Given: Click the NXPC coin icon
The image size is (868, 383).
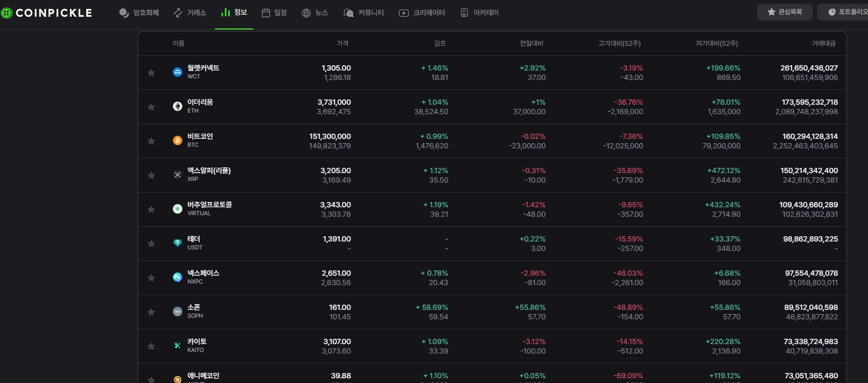Looking at the screenshot, I should pyautogui.click(x=178, y=277).
